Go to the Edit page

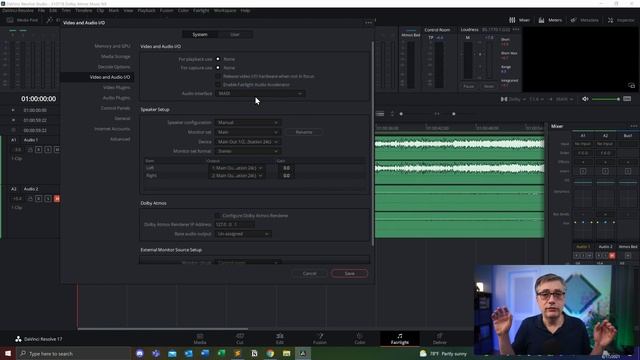280,339
